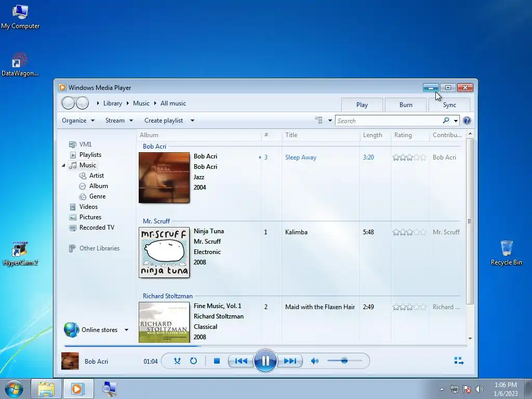532x399 pixels.
Task: Collapse the Music tree node arrow
Action: 63,165
